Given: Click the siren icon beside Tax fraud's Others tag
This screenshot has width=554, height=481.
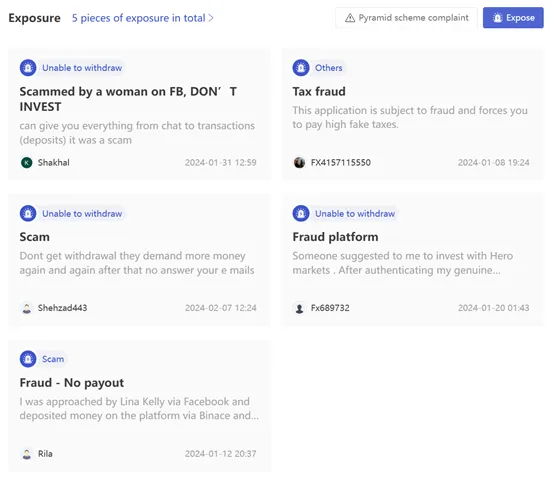Looking at the screenshot, I should pyautogui.click(x=301, y=68).
